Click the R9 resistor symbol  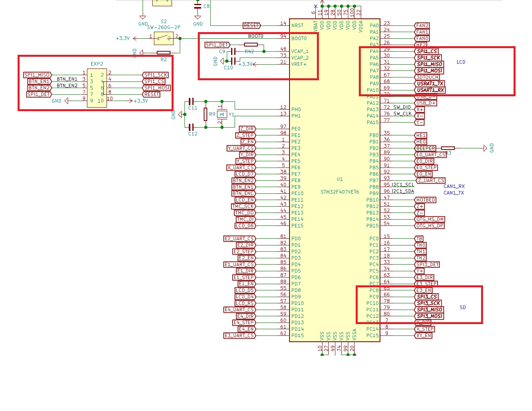[x=205, y=114]
